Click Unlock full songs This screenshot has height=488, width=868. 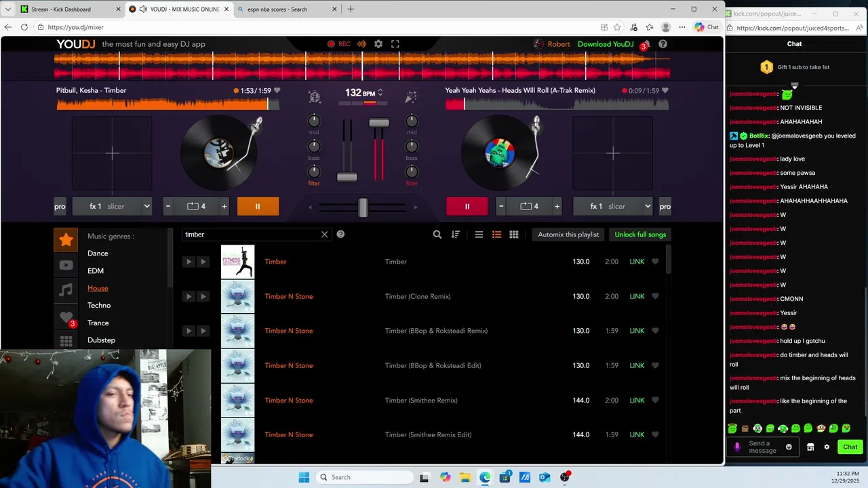tap(640, 235)
